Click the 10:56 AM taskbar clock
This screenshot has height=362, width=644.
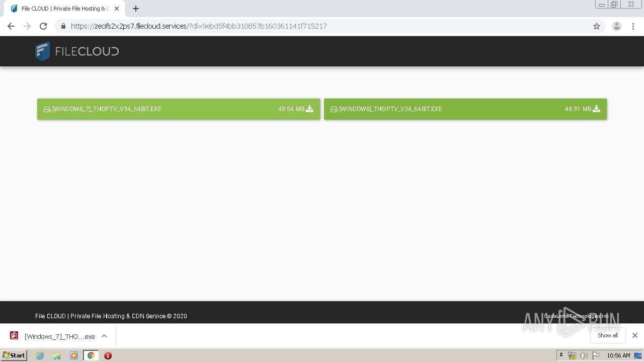coord(618,355)
